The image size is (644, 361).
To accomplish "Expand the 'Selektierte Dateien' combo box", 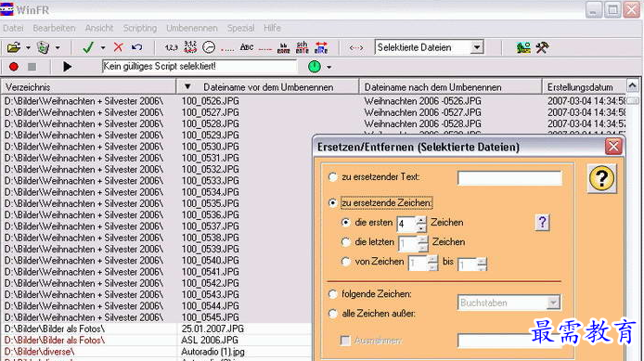I will (476, 47).
